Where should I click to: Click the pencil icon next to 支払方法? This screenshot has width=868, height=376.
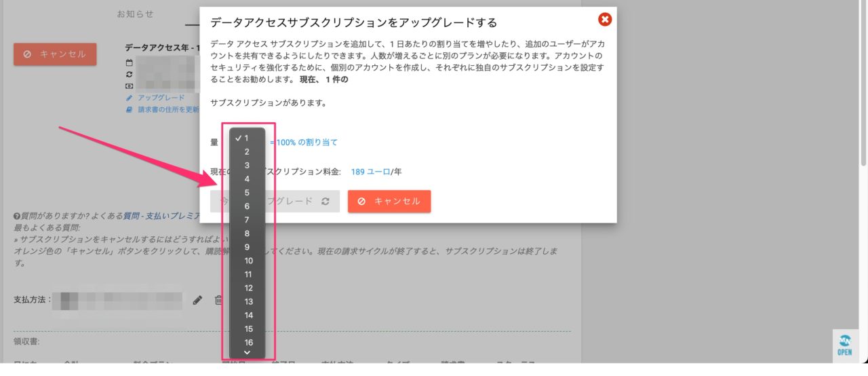click(x=197, y=300)
